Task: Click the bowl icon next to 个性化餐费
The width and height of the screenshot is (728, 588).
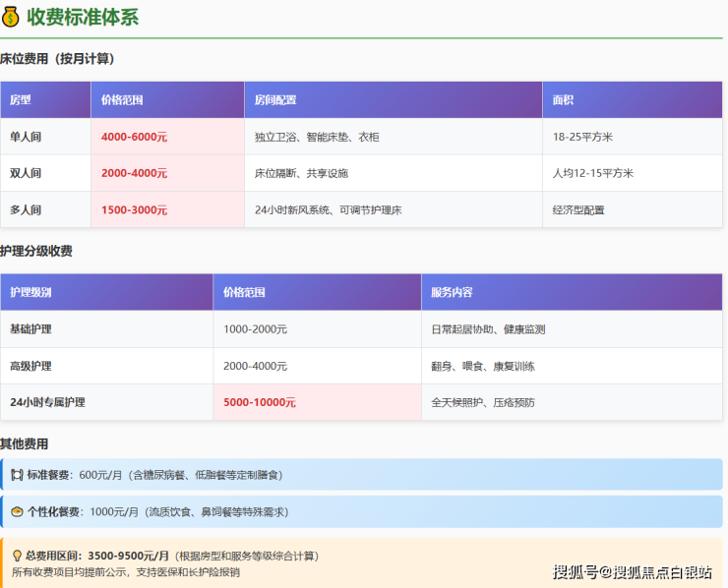Action: tap(17, 511)
